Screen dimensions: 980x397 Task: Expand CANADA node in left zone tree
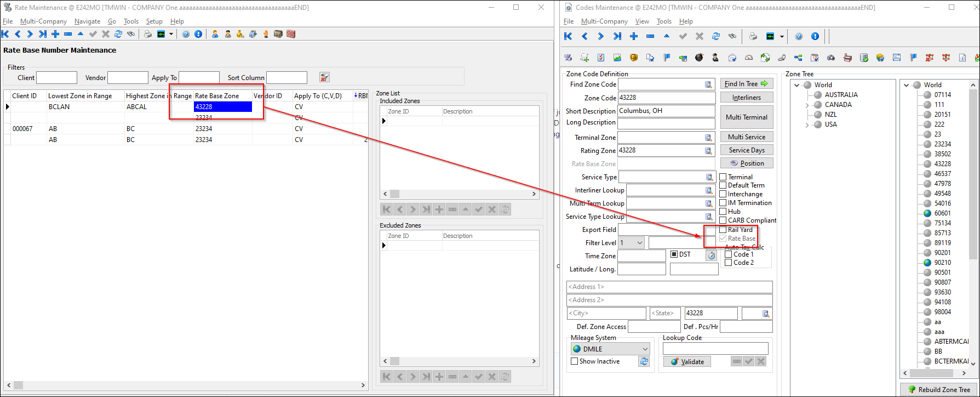pos(807,105)
